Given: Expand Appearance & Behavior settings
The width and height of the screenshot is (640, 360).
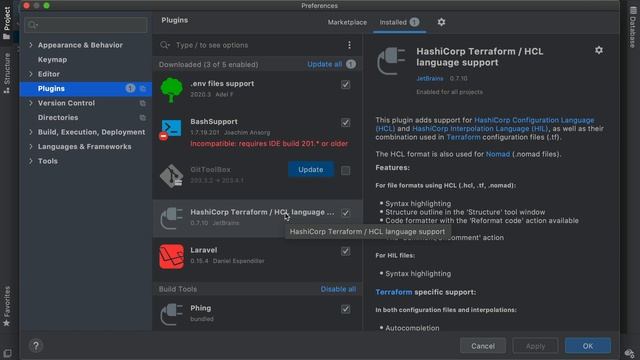Looking at the screenshot, I should [x=31, y=45].
